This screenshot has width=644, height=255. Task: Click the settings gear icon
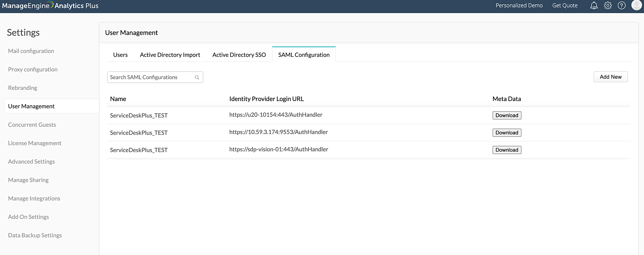tap(608, 5)
